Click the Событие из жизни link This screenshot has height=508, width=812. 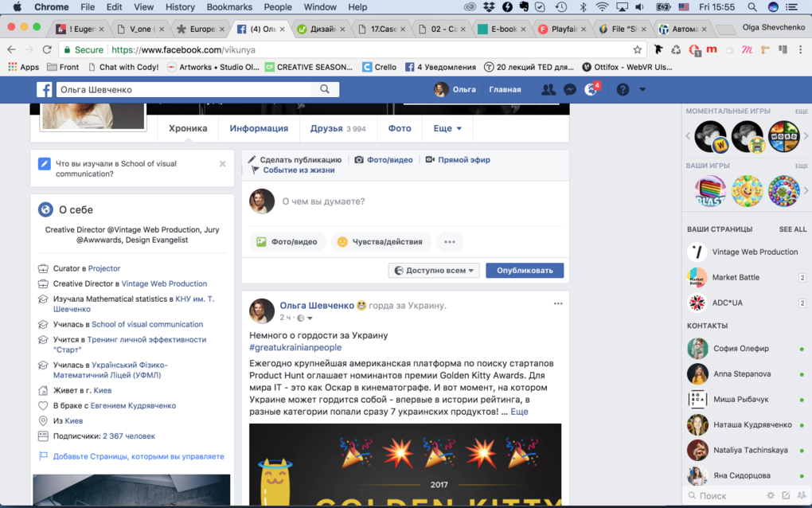(x=293, y=170)
